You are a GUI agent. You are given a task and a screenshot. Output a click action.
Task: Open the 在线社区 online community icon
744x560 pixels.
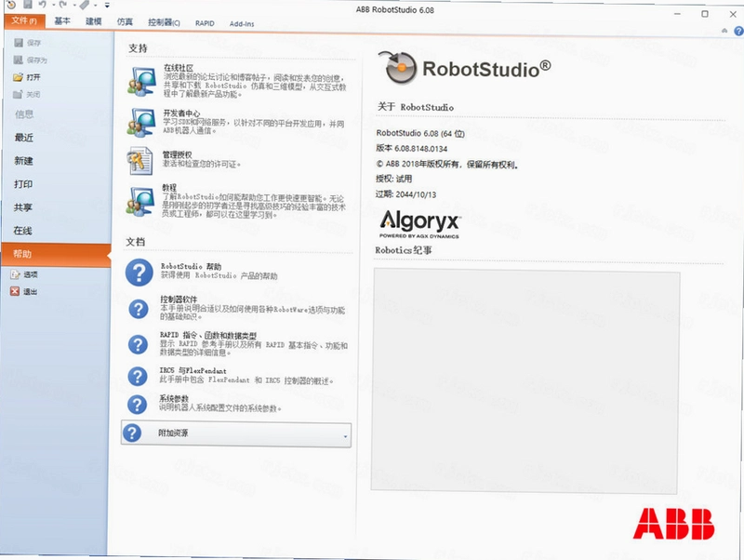[x=141, y=81]
